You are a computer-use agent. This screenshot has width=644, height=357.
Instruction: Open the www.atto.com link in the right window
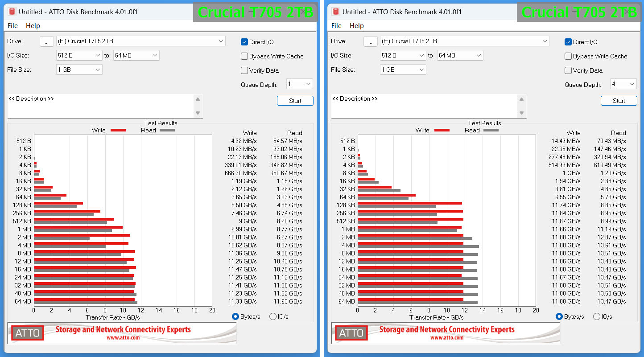[447, 337]
